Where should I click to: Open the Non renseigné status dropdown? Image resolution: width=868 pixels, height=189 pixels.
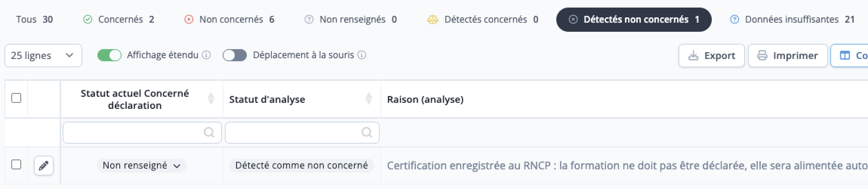(x=142, y=166)
